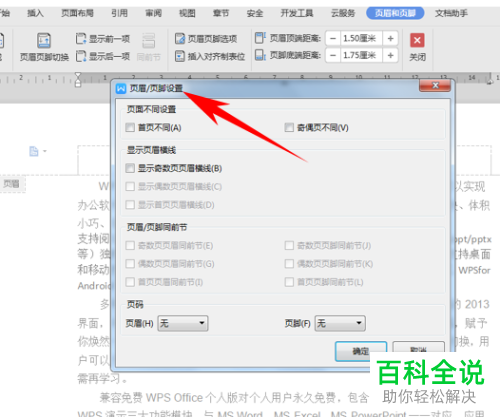
Task: Open the 审阅 ribbon tab
Action: [x=153, y=13]
